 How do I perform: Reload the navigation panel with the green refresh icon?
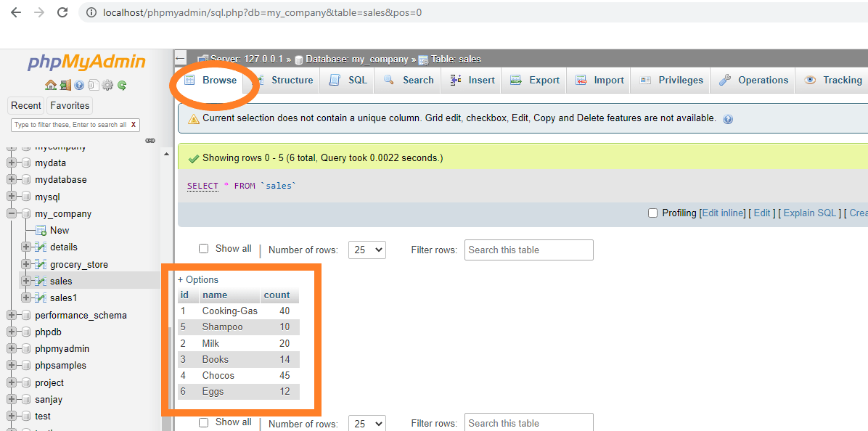click(123, 85)
